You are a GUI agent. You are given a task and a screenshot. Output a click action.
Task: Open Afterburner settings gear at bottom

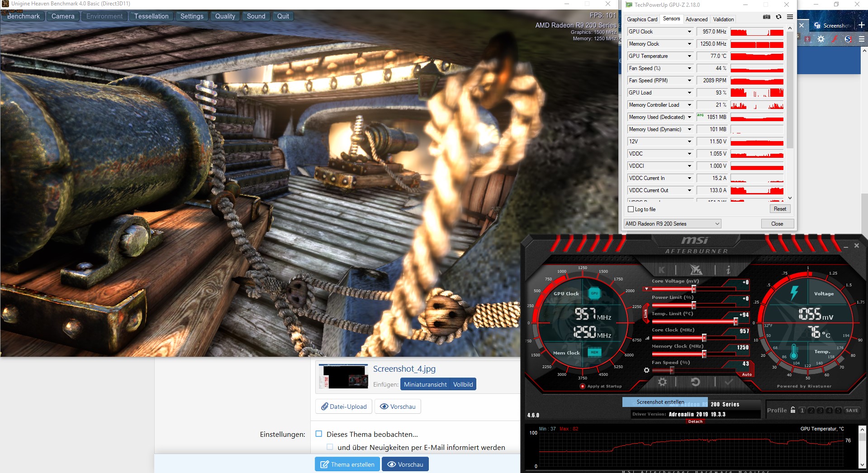662,382
